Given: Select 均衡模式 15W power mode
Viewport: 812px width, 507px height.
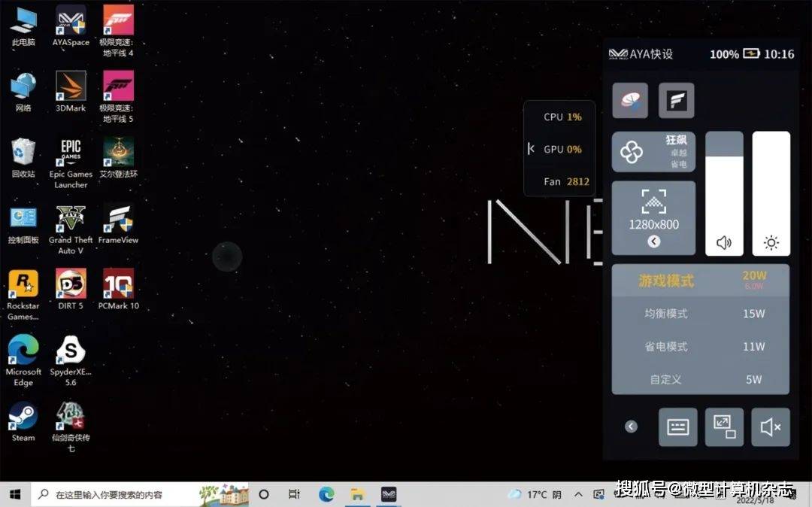Looking at the screenshot, I should pos(700,313).
